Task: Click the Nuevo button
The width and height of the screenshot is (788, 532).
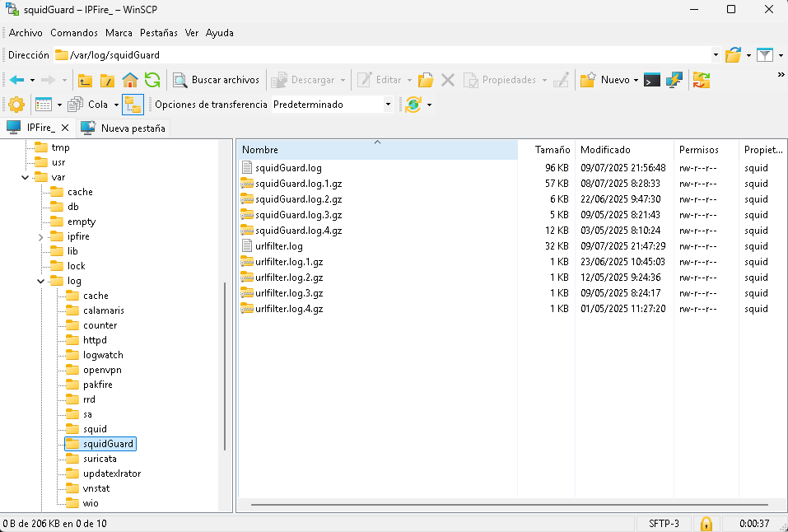Action: (605, 80)
